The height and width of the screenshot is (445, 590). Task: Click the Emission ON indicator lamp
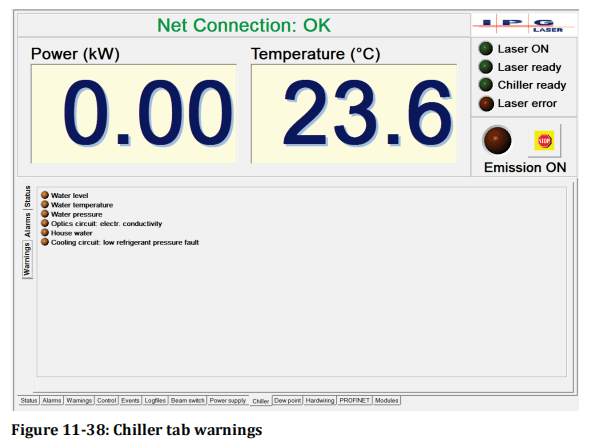tap(497, 140)
